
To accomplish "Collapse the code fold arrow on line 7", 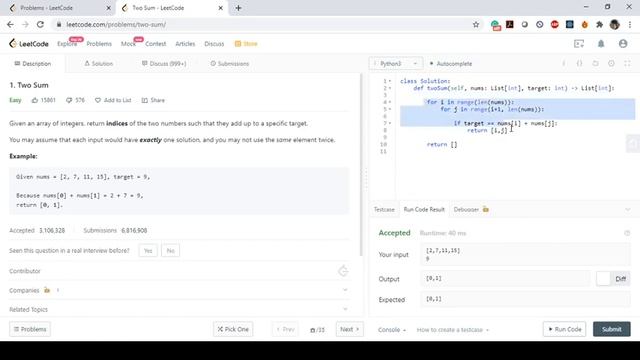I will [x=390, y=123].
